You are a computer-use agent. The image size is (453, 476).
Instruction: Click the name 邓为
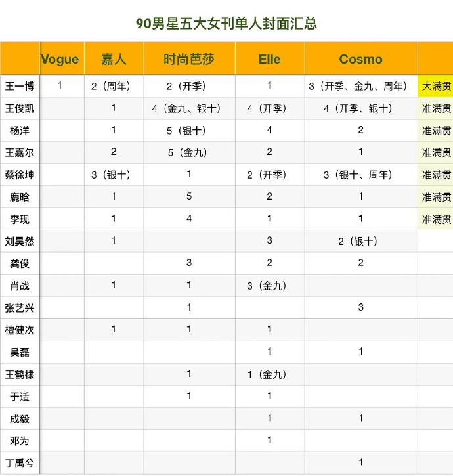pos(20,441)
